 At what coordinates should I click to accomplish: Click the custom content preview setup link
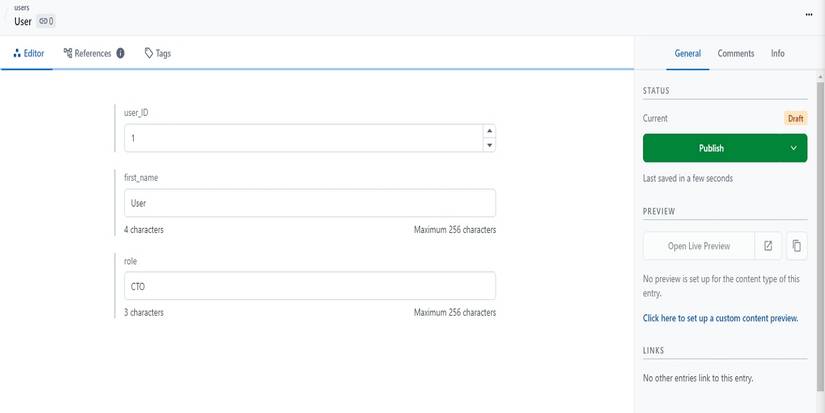pyautogui.click(x=720, y=318)
